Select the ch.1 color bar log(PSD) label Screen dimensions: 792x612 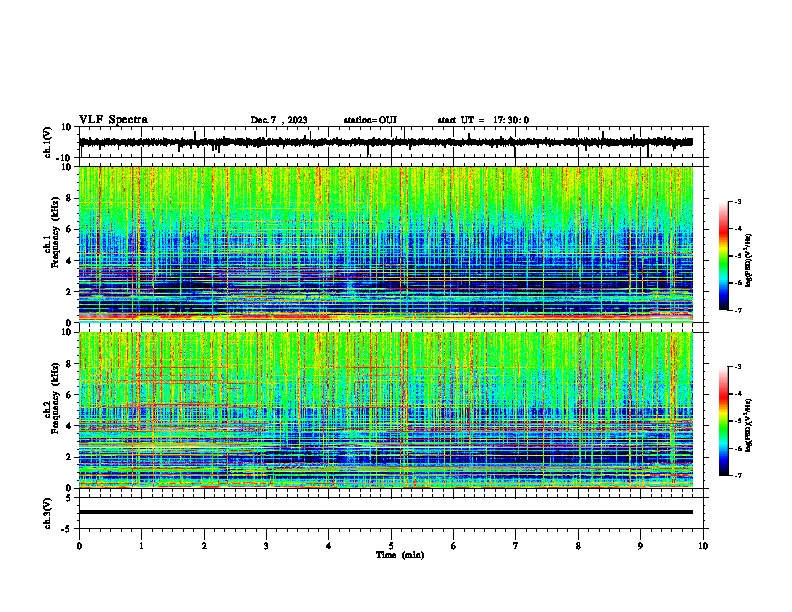749,260
